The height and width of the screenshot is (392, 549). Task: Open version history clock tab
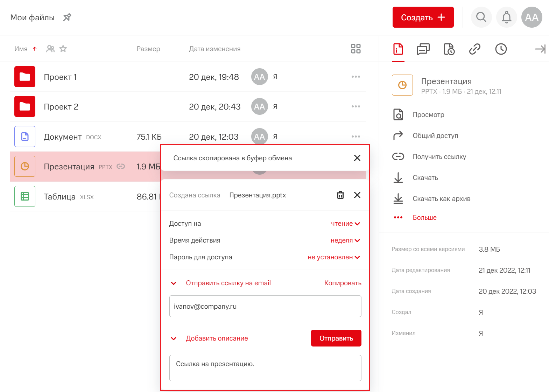(x=501, y=49)
